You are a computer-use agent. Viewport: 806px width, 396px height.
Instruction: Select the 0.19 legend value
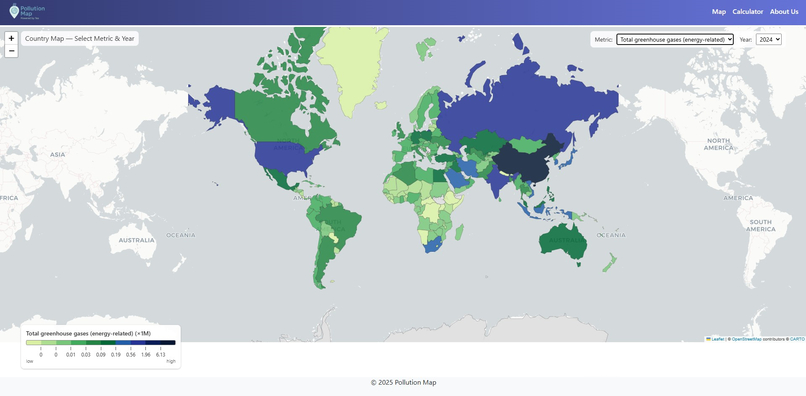click(115, 355)
